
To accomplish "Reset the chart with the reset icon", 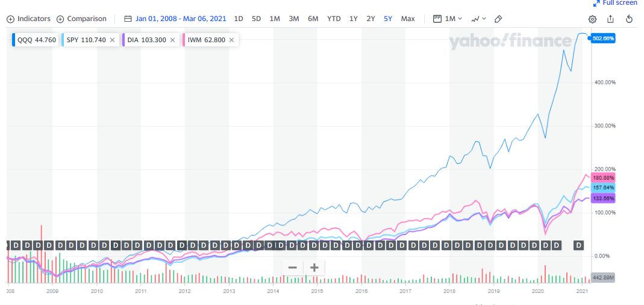I will (x=629, y=19).
